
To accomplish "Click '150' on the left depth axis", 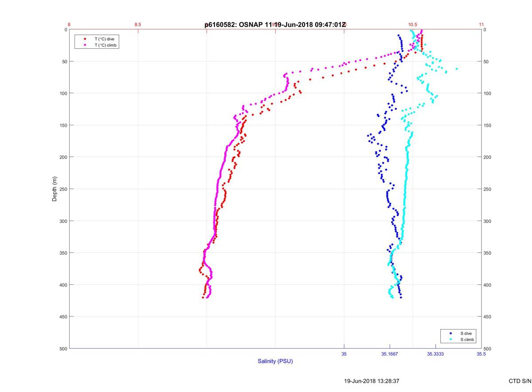I will [x=63, y=125].
